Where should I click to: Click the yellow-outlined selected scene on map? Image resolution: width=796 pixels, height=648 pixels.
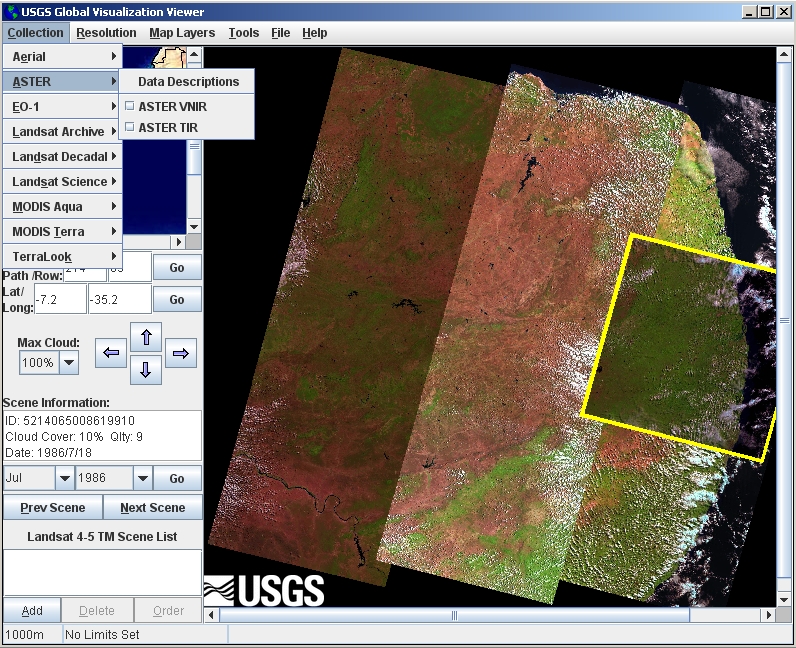680,350
